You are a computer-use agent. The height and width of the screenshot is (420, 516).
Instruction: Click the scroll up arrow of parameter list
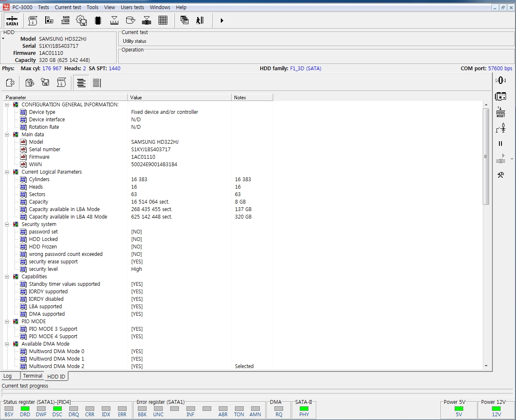click(x=486, y=105)
